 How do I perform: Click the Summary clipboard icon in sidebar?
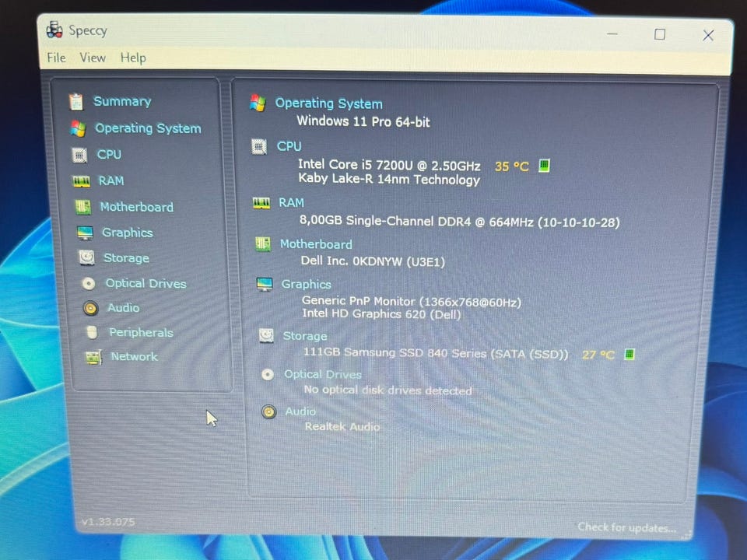pos(76,101)
